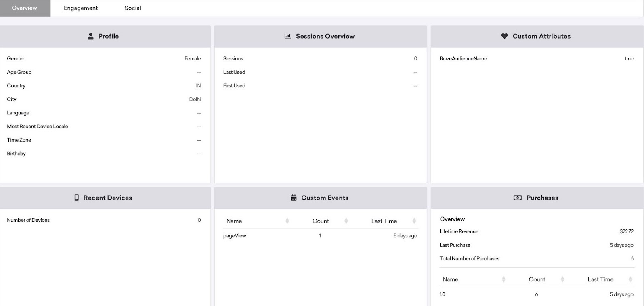Screen dimensions: 644x306
Task: Click the 1.0 purchase row name
Action: (443, 294)
